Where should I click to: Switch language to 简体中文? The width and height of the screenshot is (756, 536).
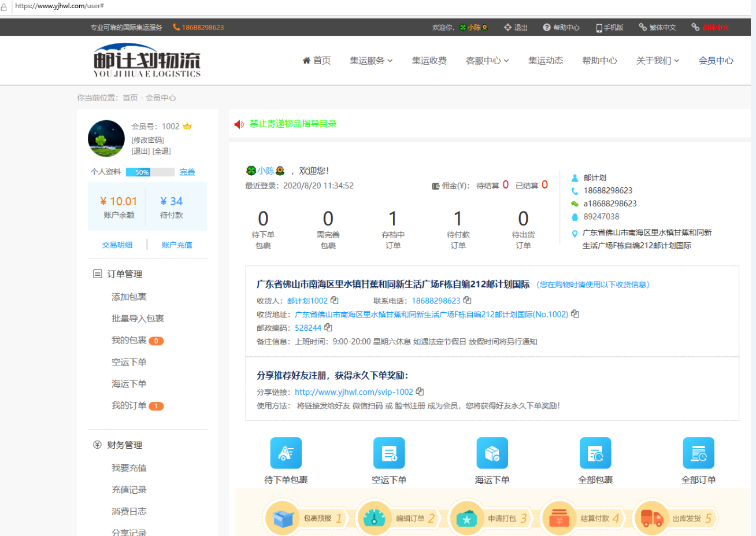click(x=710, y=27)
